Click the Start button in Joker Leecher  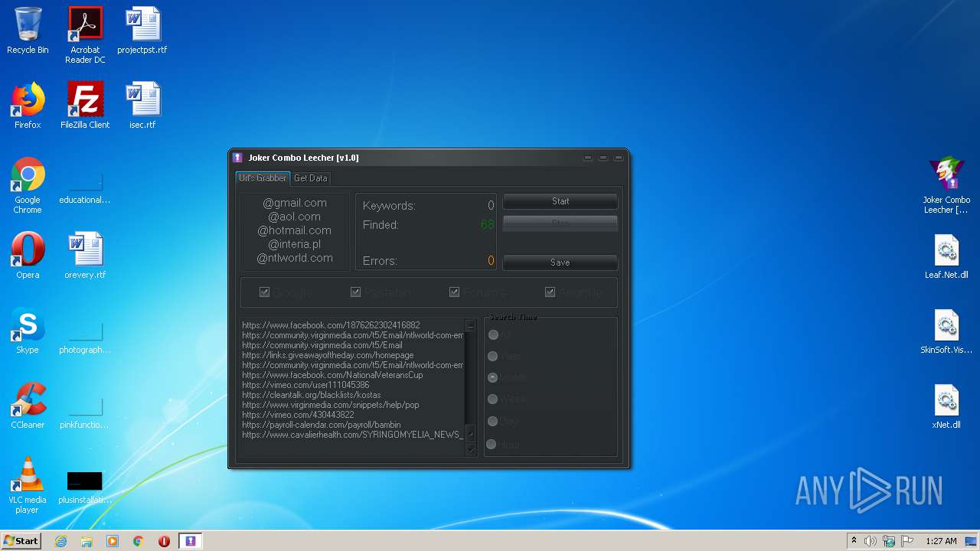pyautogui.click(x=560, y=201)
